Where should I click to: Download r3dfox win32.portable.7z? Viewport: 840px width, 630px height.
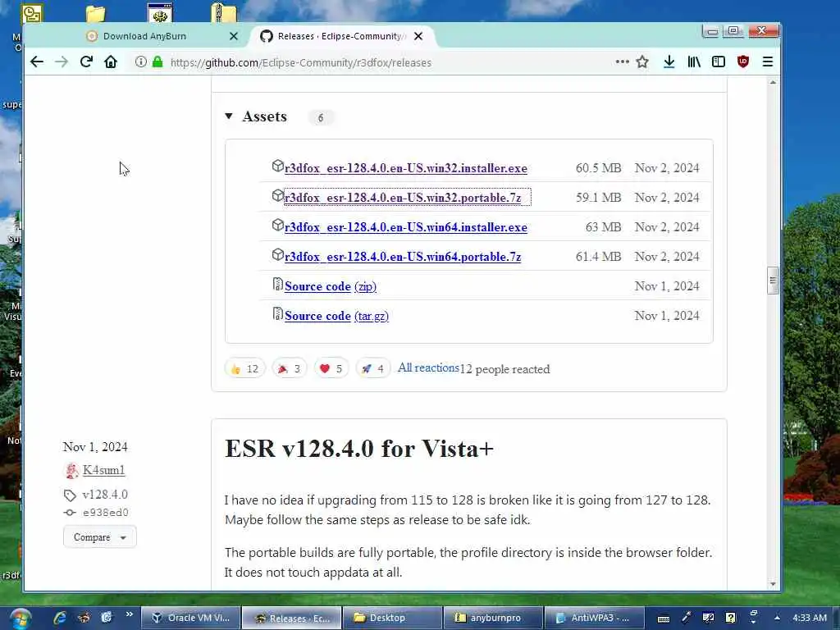(x=402, y=198)
